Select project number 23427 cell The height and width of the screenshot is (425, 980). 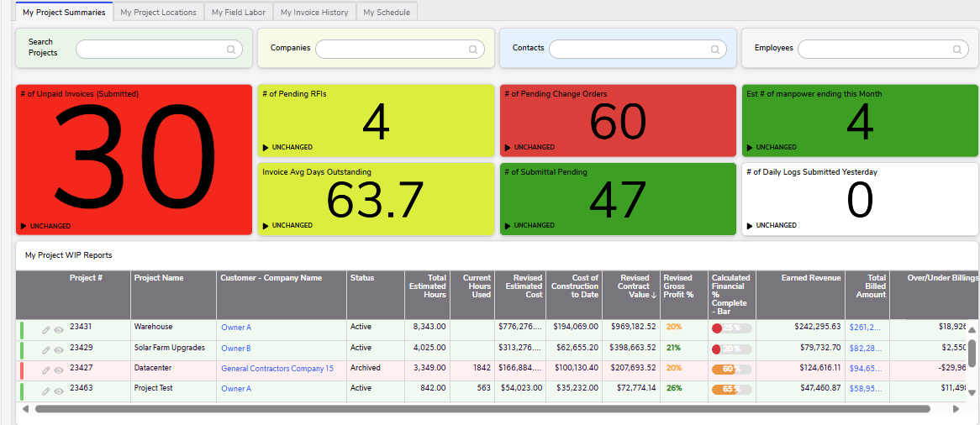[x=81, y=368]
